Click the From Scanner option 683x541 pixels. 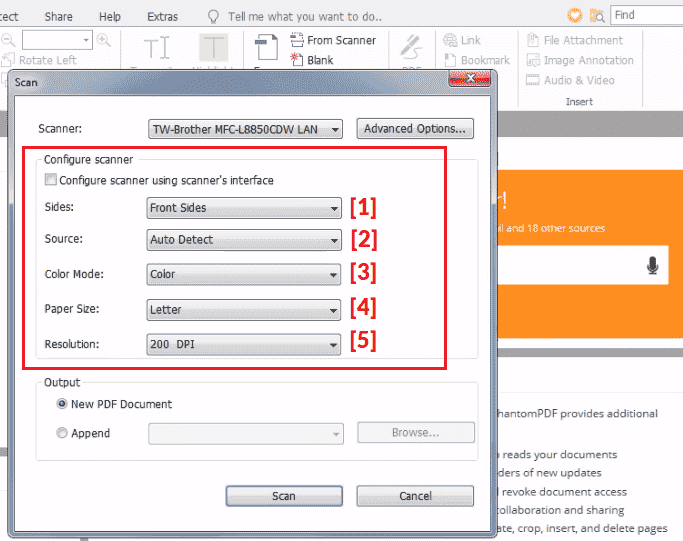333,40
